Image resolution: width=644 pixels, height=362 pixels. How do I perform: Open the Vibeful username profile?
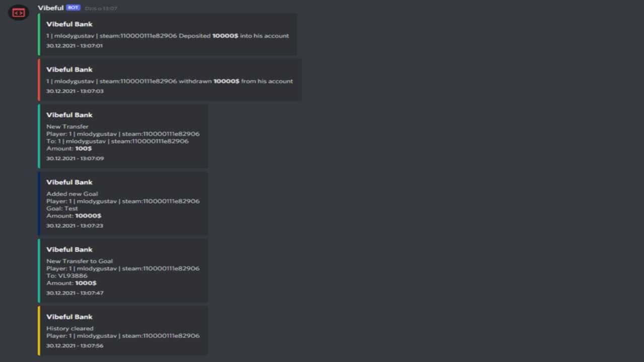(x=51, y=8)
